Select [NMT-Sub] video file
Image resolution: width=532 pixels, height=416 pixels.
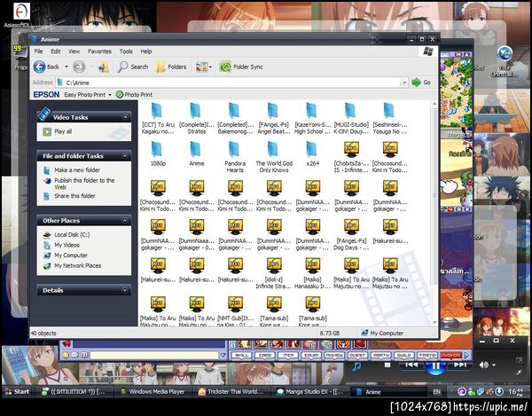coord(235,312)
